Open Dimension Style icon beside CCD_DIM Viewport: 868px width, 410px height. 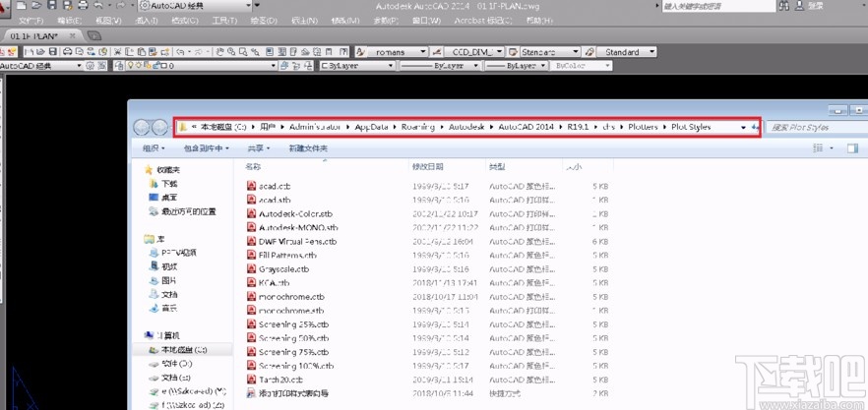(437, 52)
